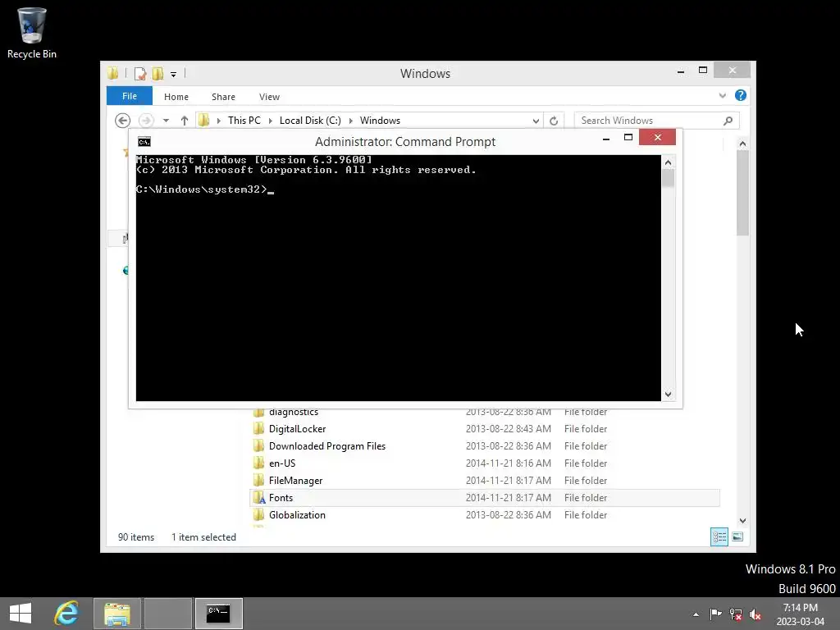The width and height of the screenshot is (840, 630).
Task: Show hidden tray icons
Action: tap(696, 614)
